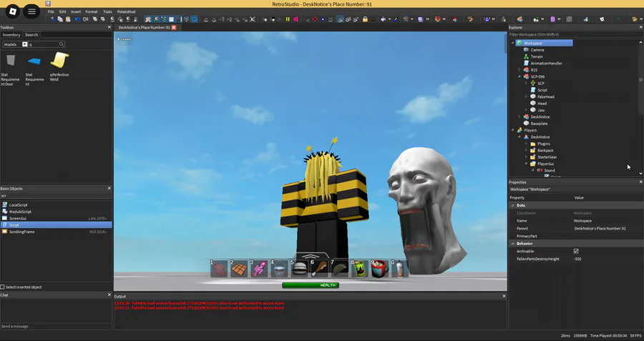Open the PotatoMod menu
Screen dimensions: 644x341
pyautogui.click(x=126, y=11)
